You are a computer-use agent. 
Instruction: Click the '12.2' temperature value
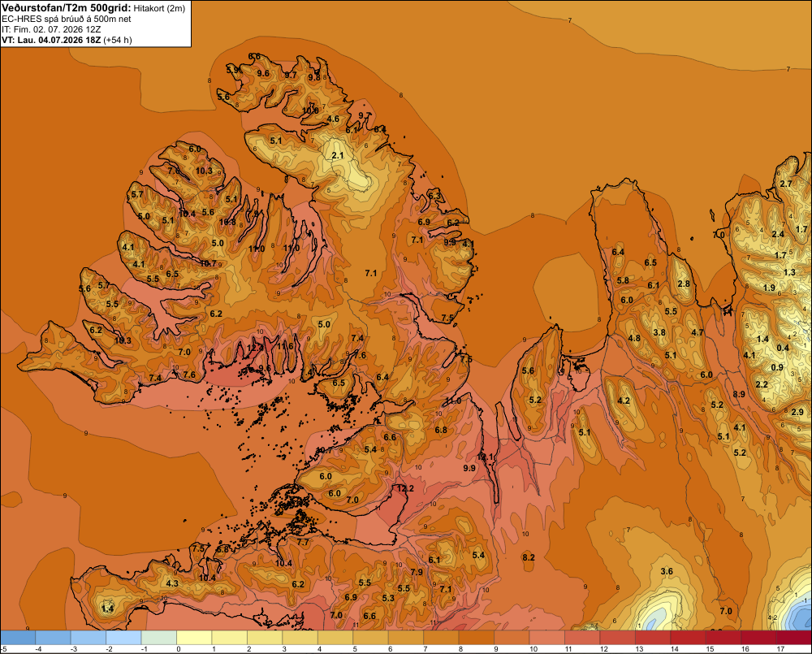pos(405,489)
